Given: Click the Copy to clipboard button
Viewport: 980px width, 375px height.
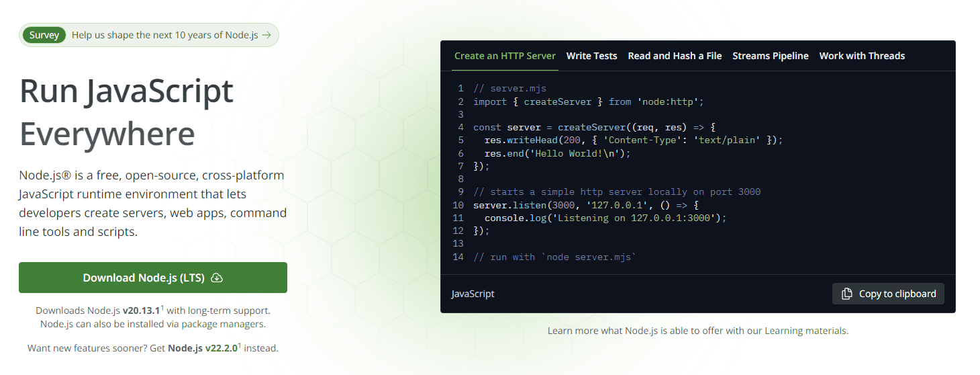Looking at the screenshot, I should click(x=888, y=294).
